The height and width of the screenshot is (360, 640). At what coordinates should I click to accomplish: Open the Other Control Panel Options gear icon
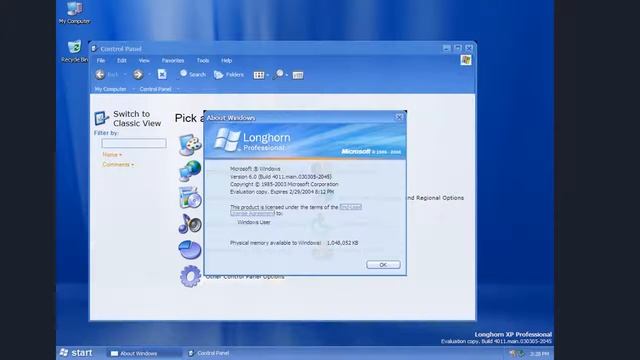pyautogui.click(x=190, y=276)
